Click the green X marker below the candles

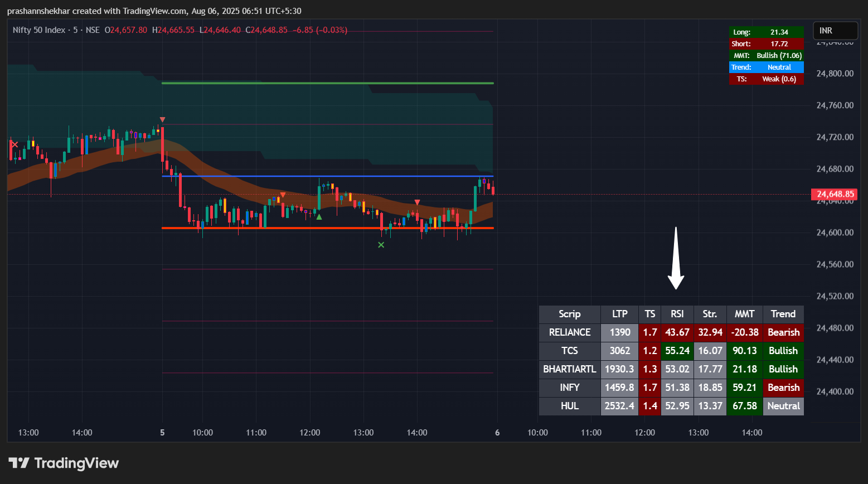coord(381,245)
